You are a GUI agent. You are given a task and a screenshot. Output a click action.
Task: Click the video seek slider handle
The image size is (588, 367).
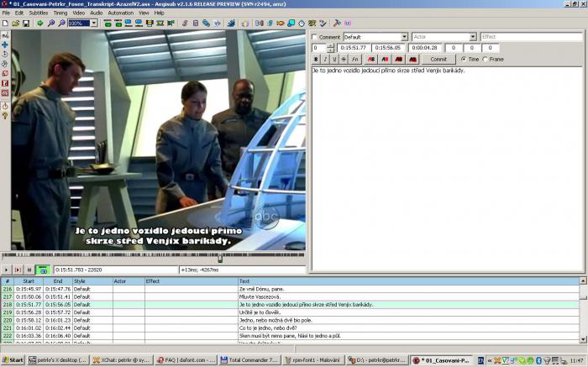(220, 258)
